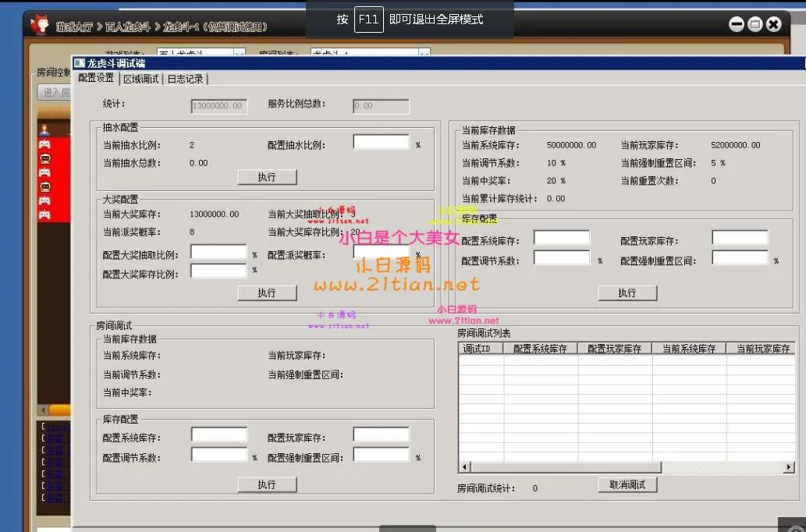Viewport: 806px width, 532px height.
Task: Click 执行 button in 抽水配置 section
Action: pos(267,177)
